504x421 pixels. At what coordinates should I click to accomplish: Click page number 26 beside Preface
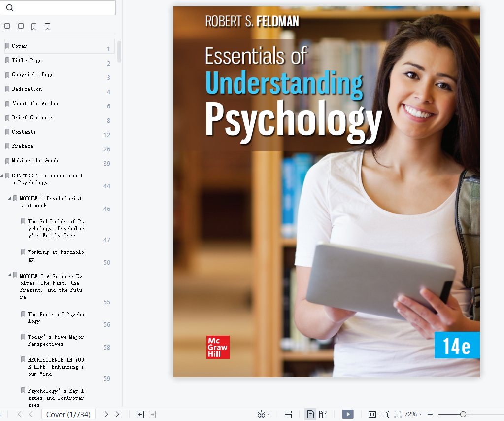(x=107, y=149)
